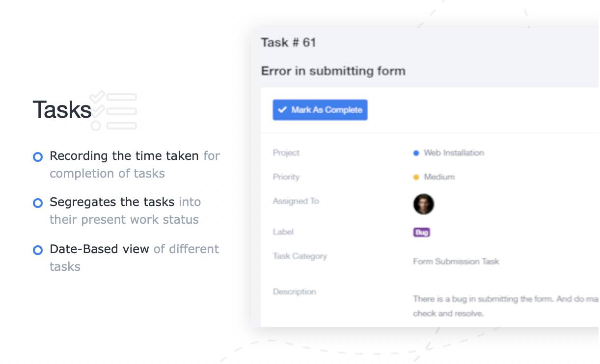Click the bullet circle beside Segregates the tasks
Image resolution: width=600 pixels, height=364 pixels.
coord(38,203)
